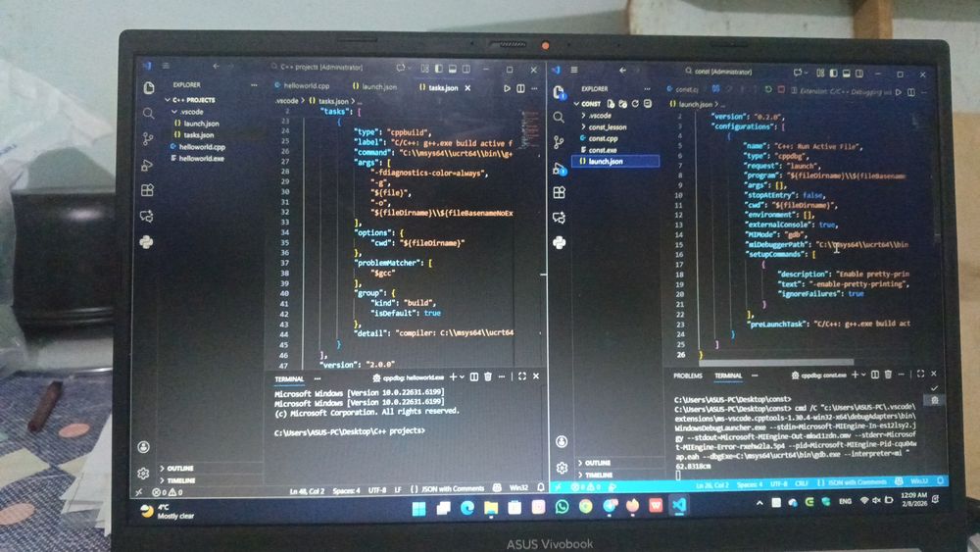The width and height of the screenshot is (980, 552).
Task: Kill terminal using trash icon in left panel
Action: (x=488, y=376)
